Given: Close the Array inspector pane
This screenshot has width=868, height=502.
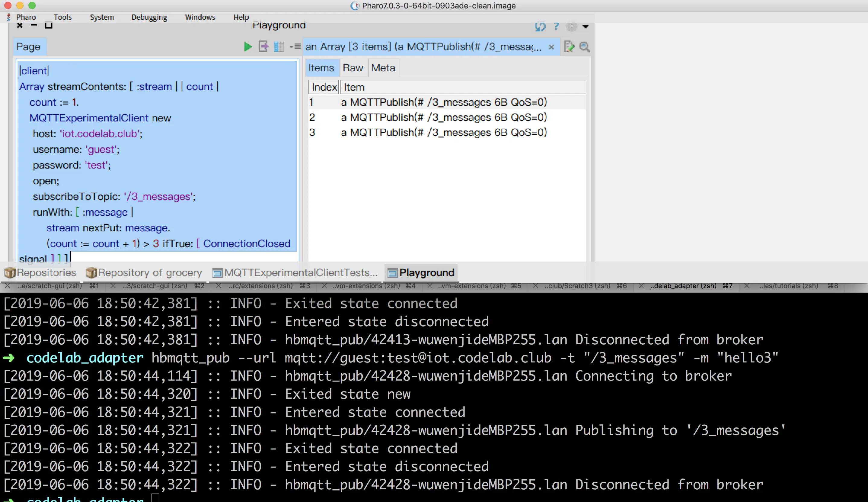Looking at the screenshot, I should click(x=551, y=47).
